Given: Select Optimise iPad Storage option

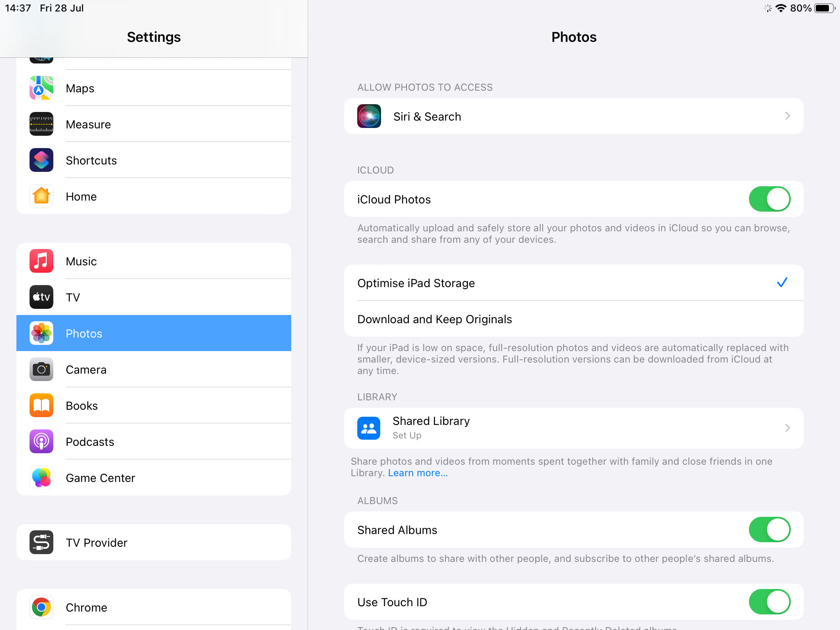Looking at the screenshot, I should (x=574, y=283).
